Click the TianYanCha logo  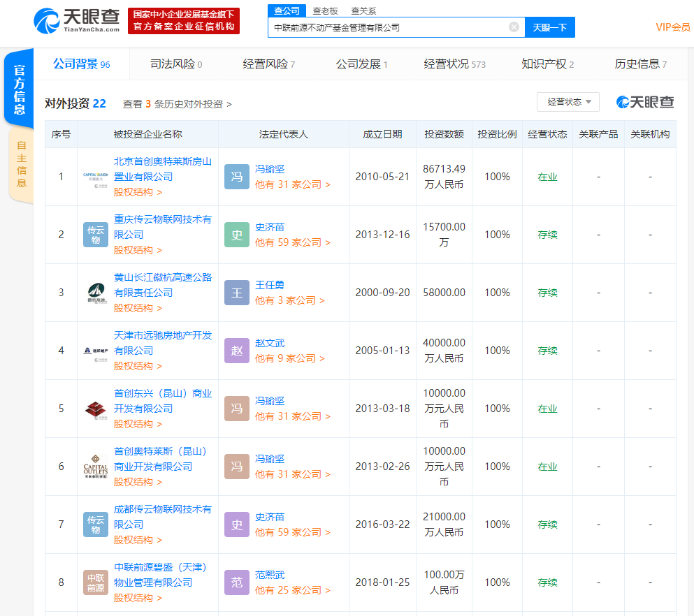tap(77, 20)
